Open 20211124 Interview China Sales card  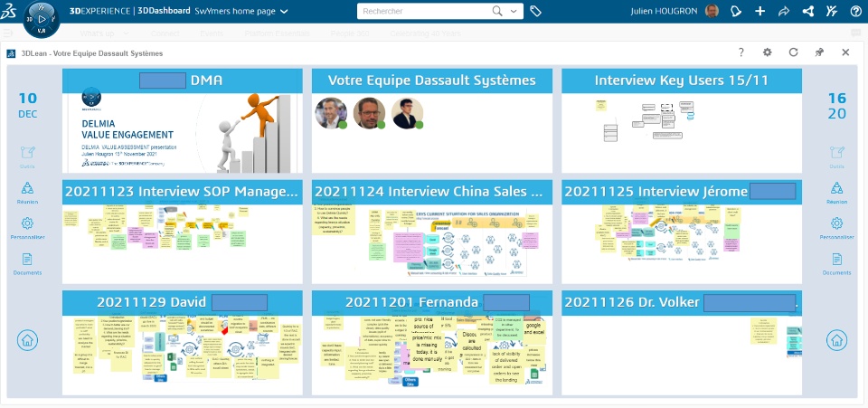coord(432,192)
